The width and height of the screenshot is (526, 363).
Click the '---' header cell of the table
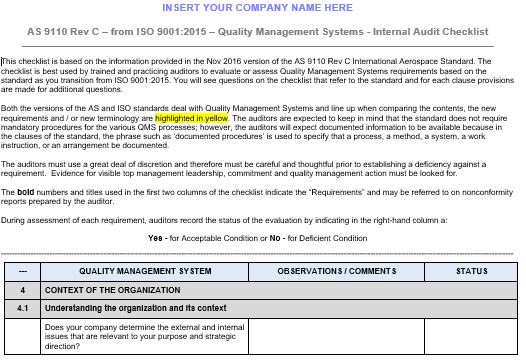click(22, 271)
